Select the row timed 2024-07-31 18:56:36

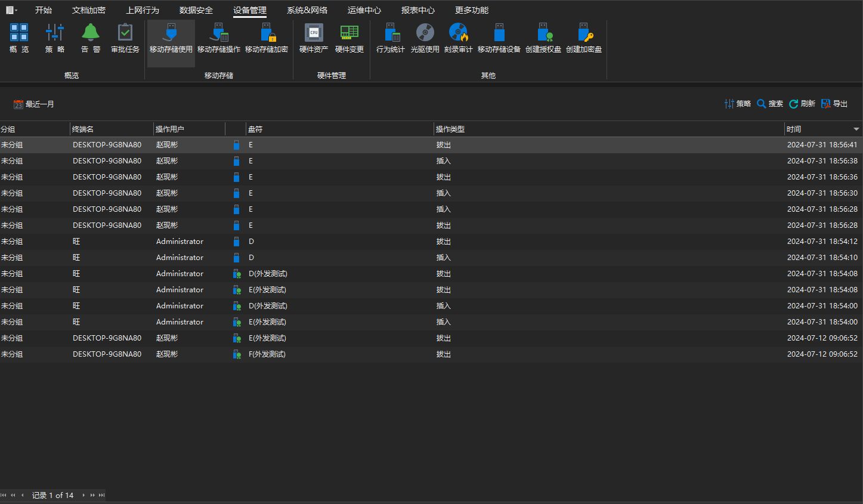431,177
